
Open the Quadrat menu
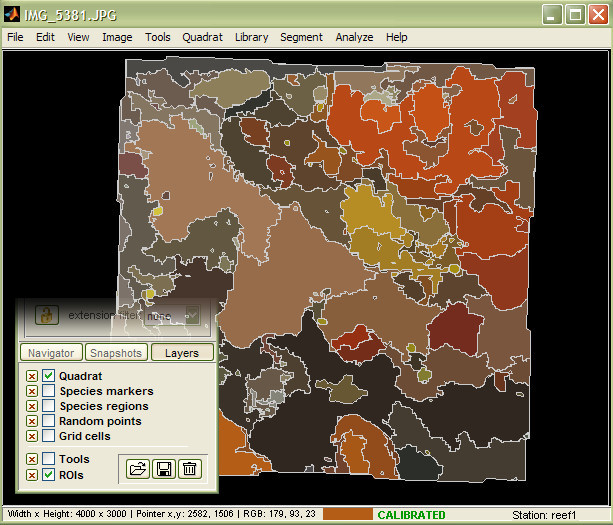[202, 37]
